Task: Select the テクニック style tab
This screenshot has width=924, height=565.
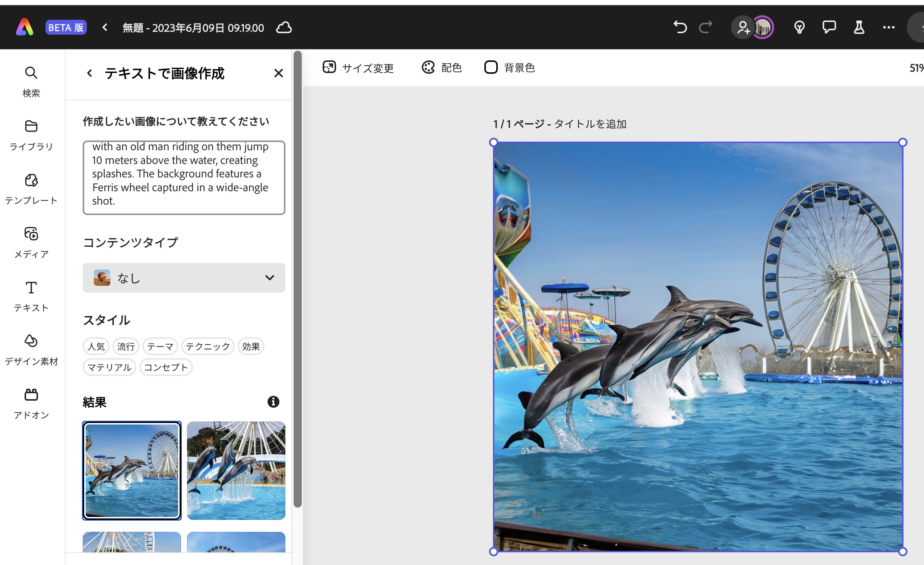Action: (x=208, y=346)
